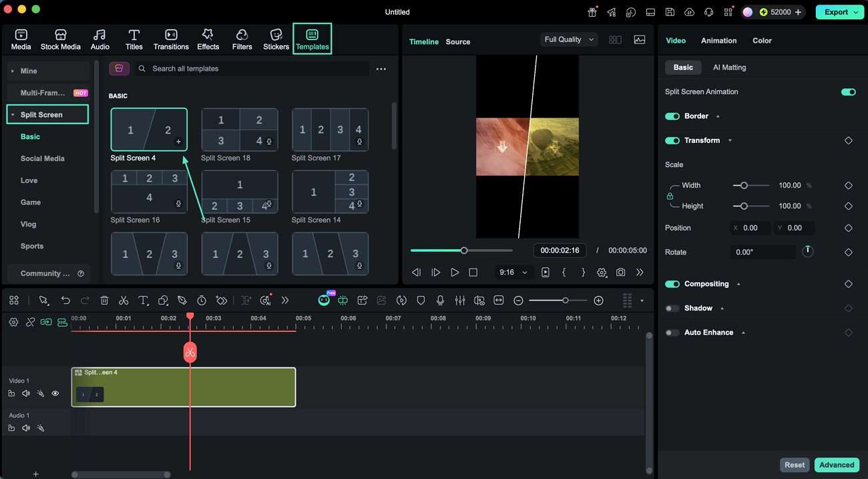
Task: Open the Stickers tab
Action: (x=276, y=39)
